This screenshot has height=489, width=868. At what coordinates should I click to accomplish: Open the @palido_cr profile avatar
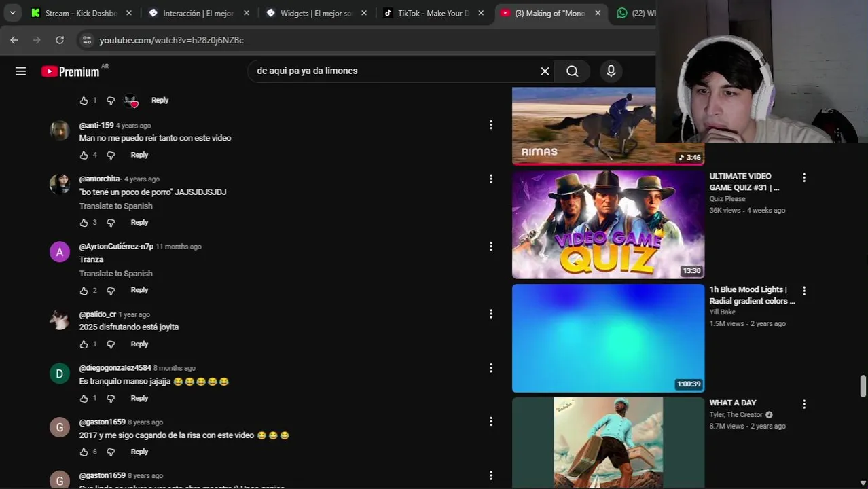click(60, 320)
